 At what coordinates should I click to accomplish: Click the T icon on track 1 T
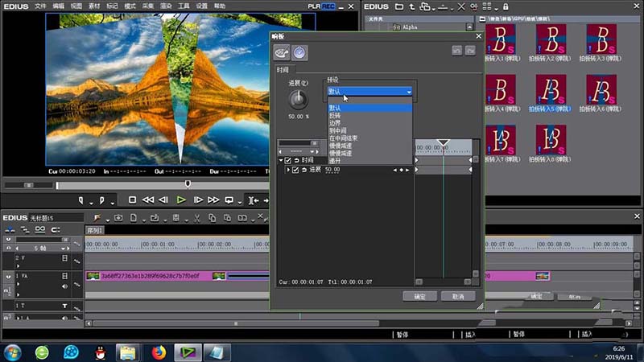(64, 306)
